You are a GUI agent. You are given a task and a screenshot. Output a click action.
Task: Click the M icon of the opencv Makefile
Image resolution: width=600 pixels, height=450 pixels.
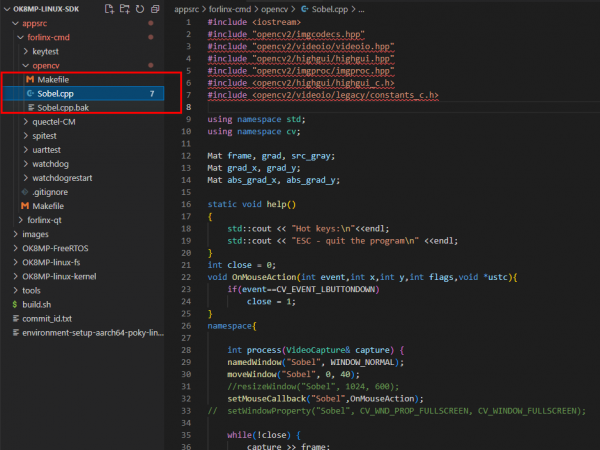pyautogui.click(x=28, y=78)
